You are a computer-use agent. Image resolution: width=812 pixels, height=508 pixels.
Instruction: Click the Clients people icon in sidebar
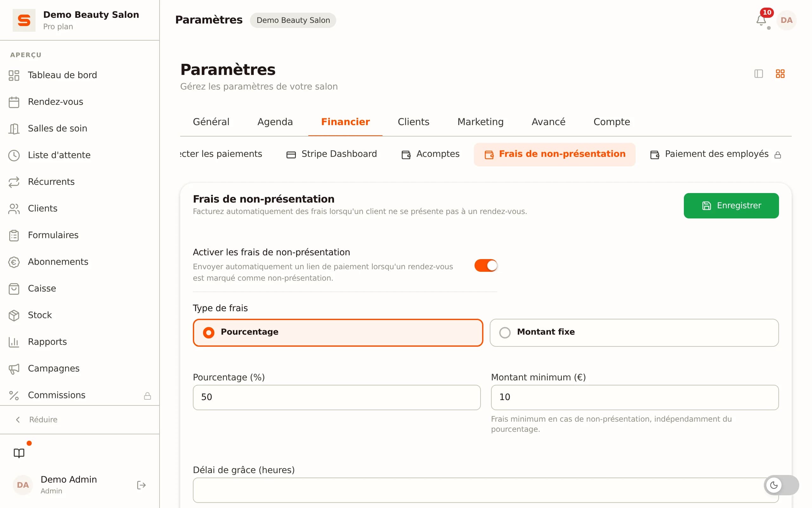tap(14, 209)
